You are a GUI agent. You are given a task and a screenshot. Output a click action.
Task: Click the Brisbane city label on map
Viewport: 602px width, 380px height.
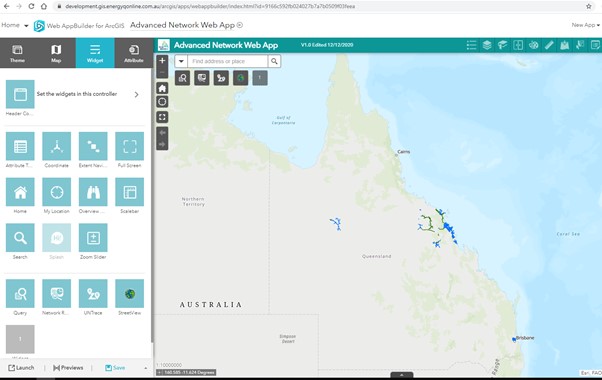click(525, 338)
